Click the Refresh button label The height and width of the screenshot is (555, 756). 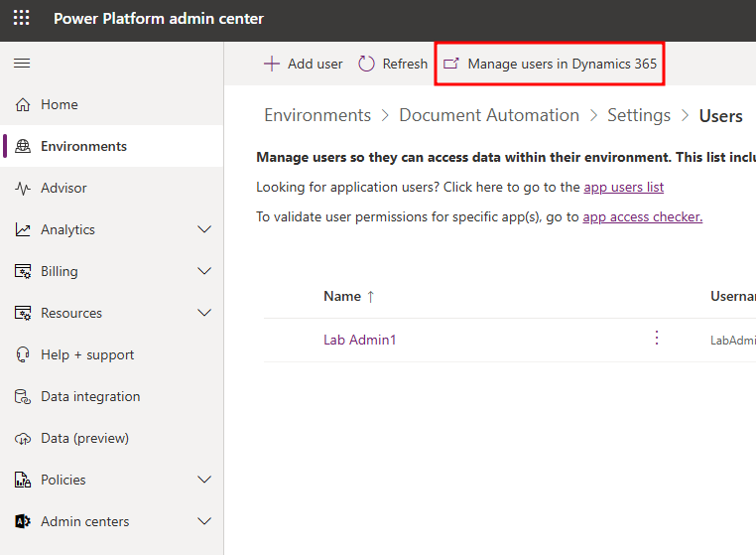pos(405,64)
